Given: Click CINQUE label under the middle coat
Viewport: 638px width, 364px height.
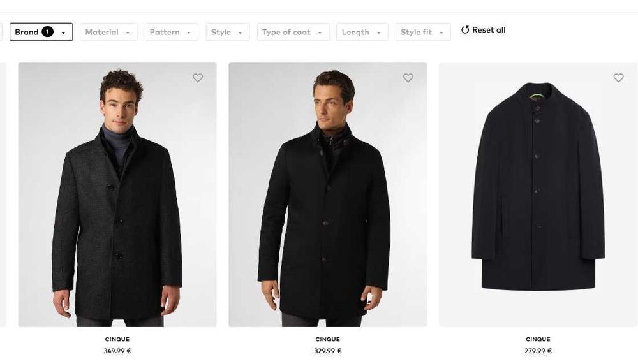Looking at the screenshot, I should [327, 339].
